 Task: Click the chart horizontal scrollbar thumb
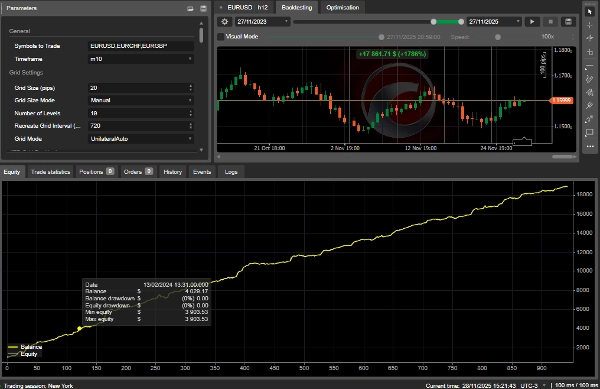tap(563, 156)
